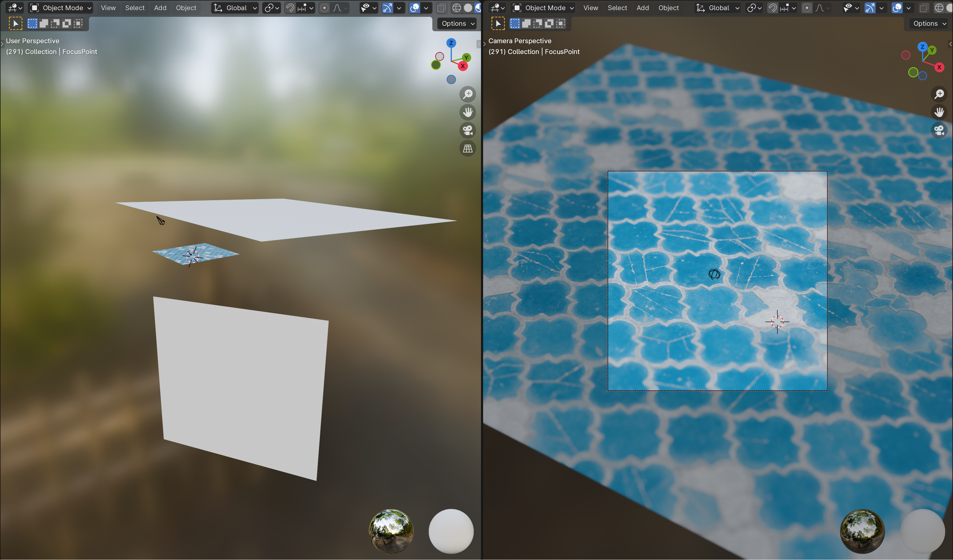Open View menu in right viewport header
Screen dimensions: 953x560
pyautogui.click(x=590, y=8)
